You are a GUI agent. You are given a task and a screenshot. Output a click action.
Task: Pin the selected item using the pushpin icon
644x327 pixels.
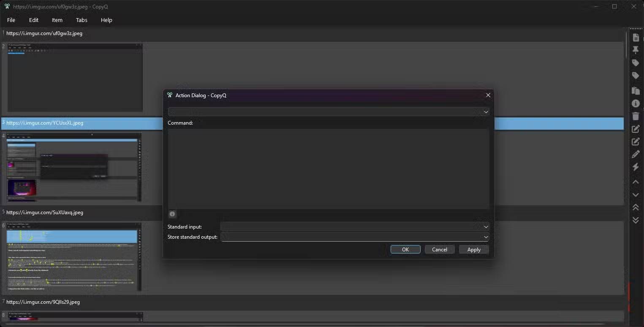(x=636, y=50)
